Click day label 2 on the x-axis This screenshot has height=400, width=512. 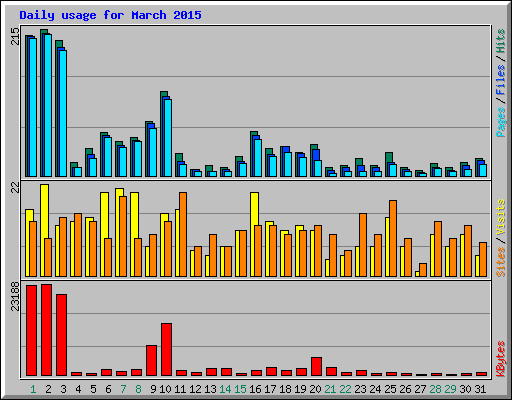coord(48,389)
